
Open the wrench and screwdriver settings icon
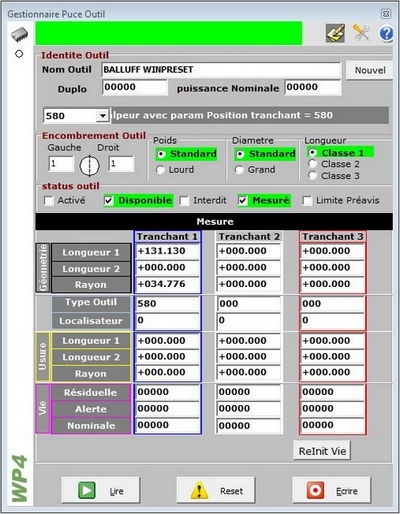[361, 33]
